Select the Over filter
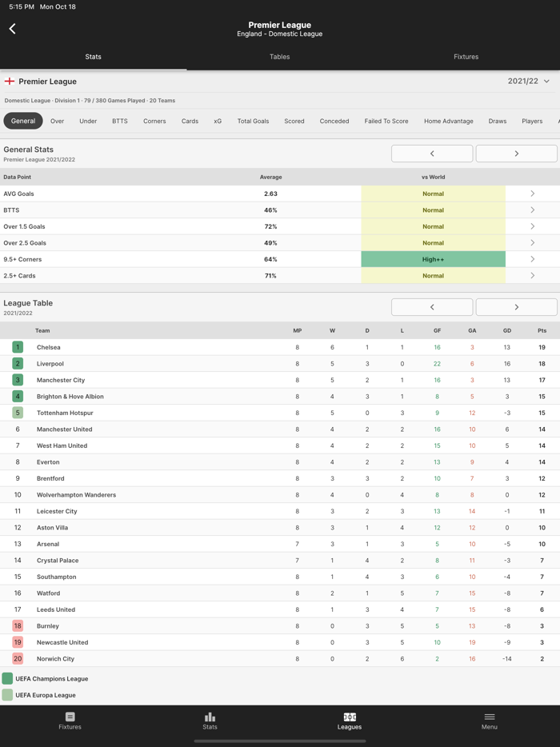The height and width of the screenshot is (747, 560). click(57, 121)
